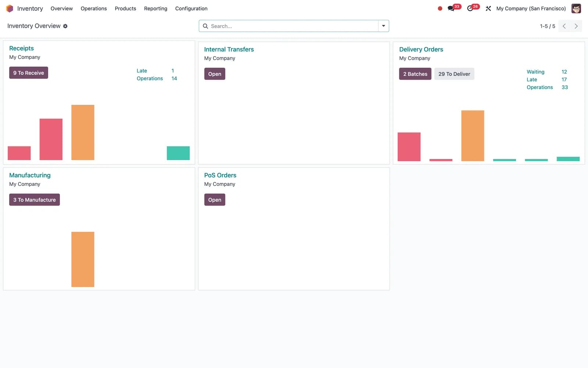Image resolution: width=588 pixels, height=368 pixels.
Task: Open the Configuration menu
Action: point(191,8)
